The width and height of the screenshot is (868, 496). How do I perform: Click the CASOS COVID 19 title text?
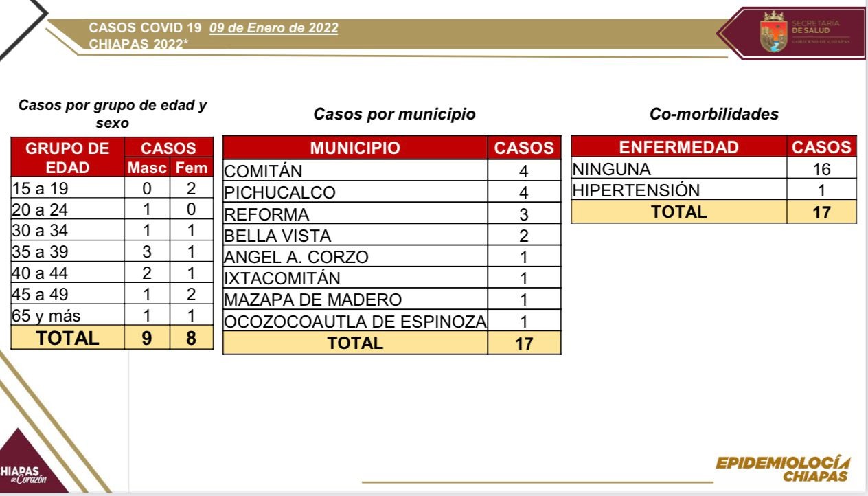[146, 28]
